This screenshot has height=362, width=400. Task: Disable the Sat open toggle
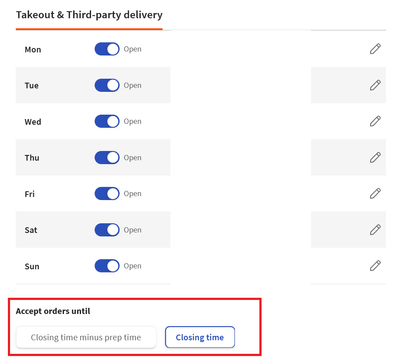(107, 230)
